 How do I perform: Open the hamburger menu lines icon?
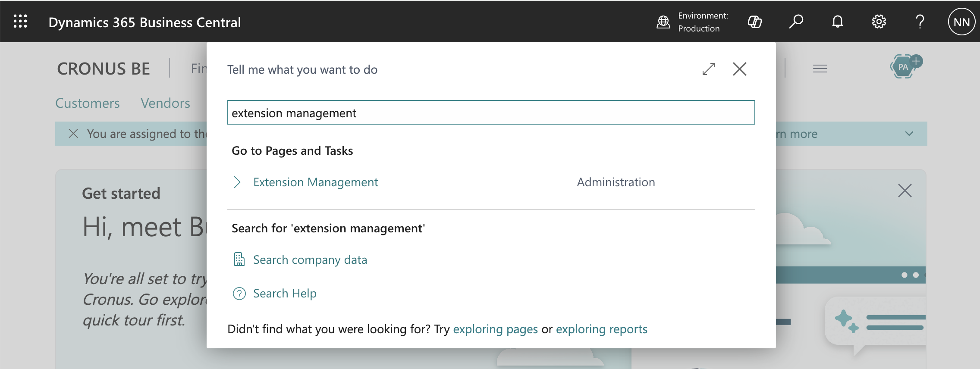(x=820, y=69)
